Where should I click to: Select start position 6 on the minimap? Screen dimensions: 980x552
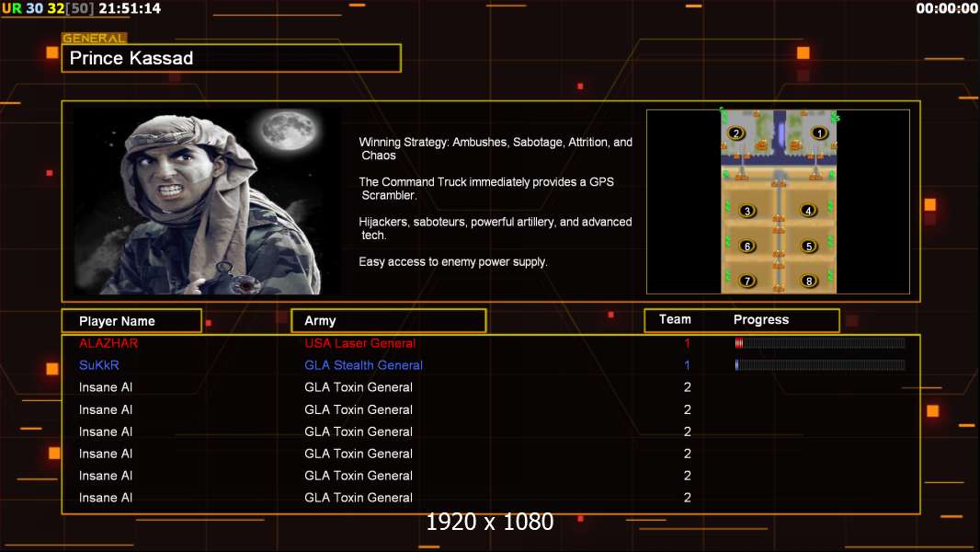coord(746,246)
